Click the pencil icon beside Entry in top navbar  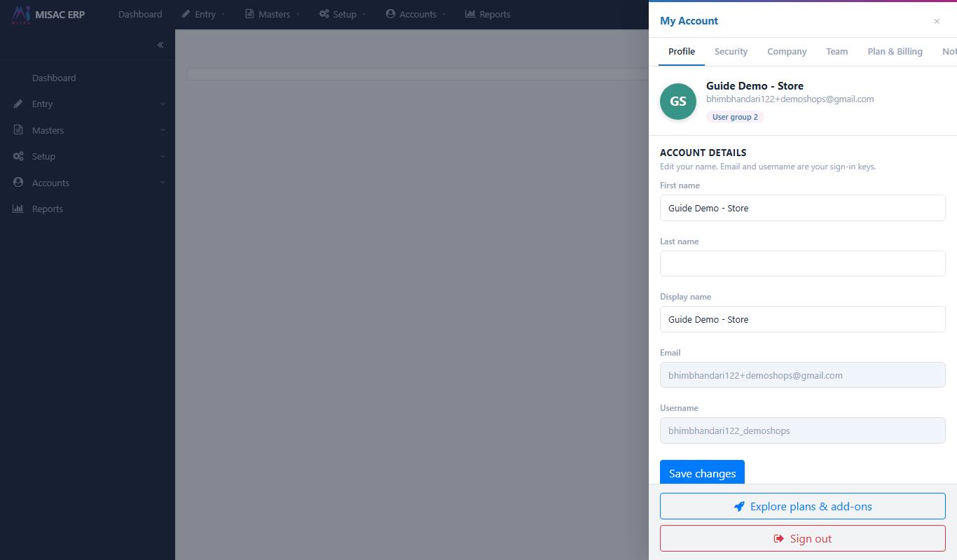click(x=186, y=14)
